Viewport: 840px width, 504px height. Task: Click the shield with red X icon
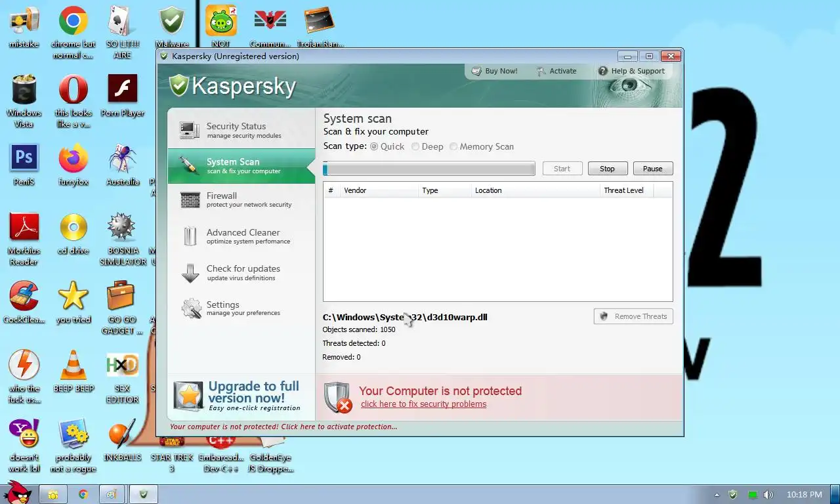pos(338,397)
